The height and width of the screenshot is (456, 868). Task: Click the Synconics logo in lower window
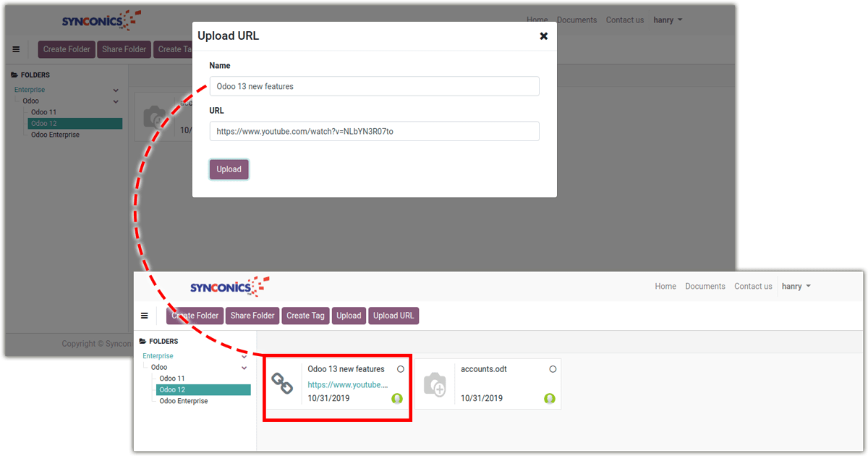tap(229, 287)
